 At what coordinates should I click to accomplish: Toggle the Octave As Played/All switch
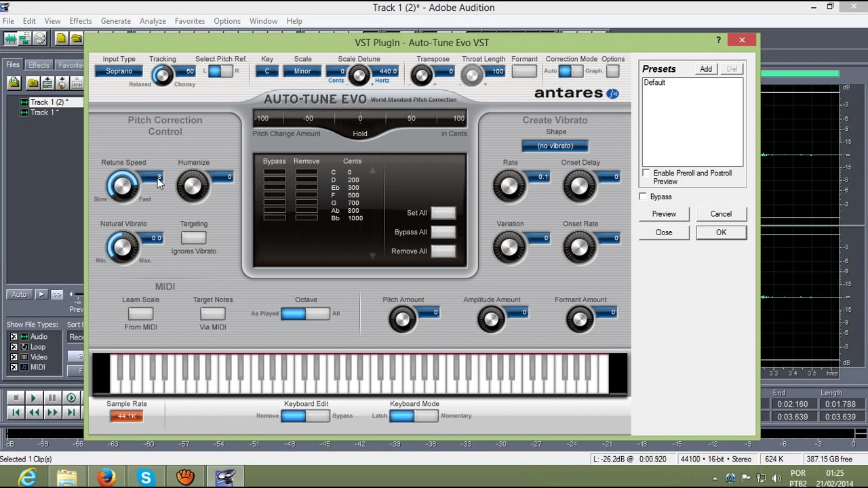305,313
